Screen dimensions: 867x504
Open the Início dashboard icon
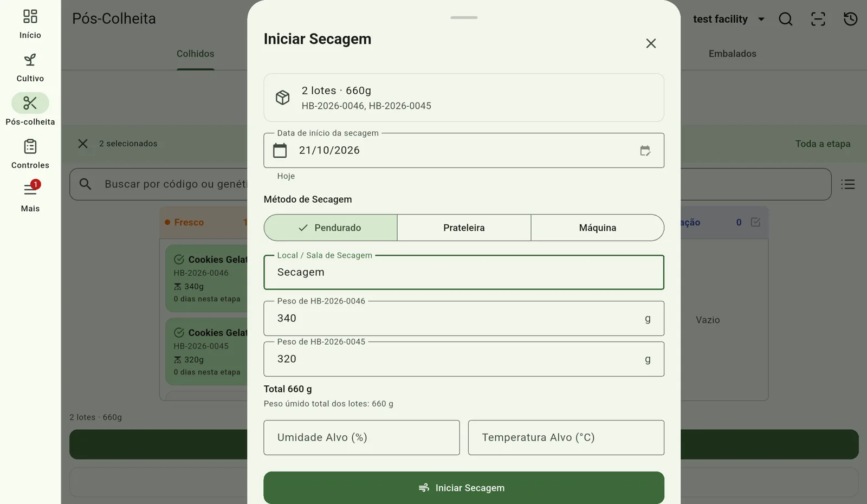[30, 16]
